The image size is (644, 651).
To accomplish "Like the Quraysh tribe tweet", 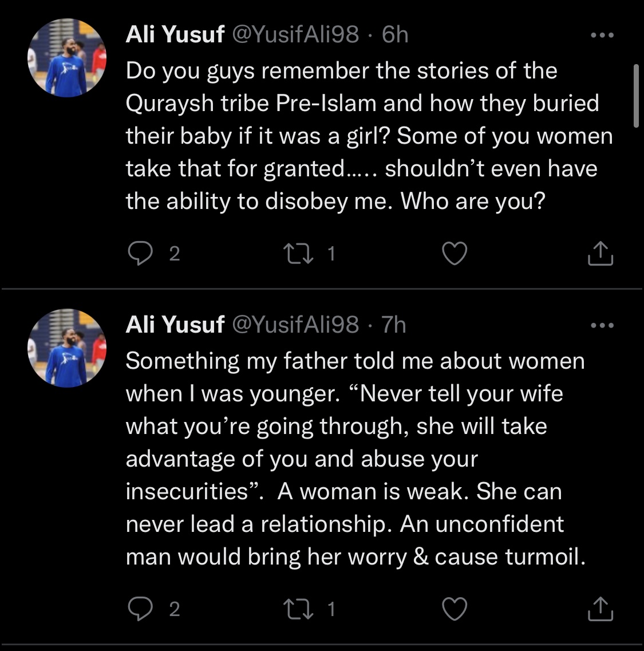I will click(x=455, y=254).
